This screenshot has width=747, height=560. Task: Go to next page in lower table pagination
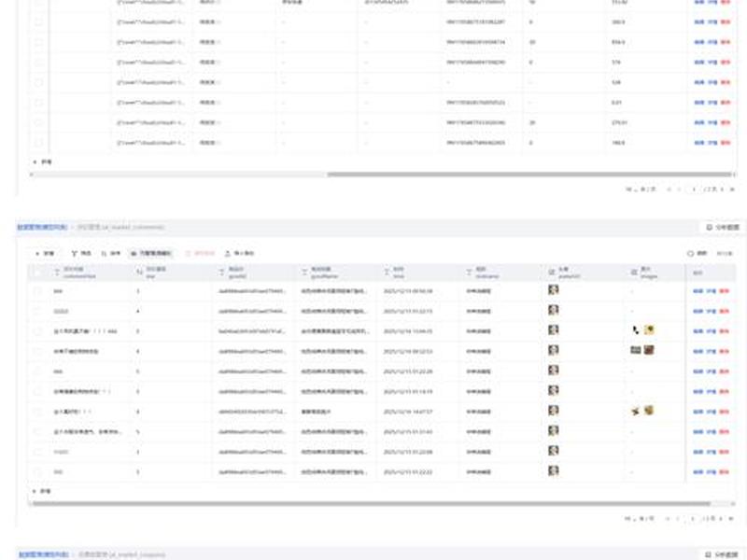pyautogui.click(x=721, y=519)
